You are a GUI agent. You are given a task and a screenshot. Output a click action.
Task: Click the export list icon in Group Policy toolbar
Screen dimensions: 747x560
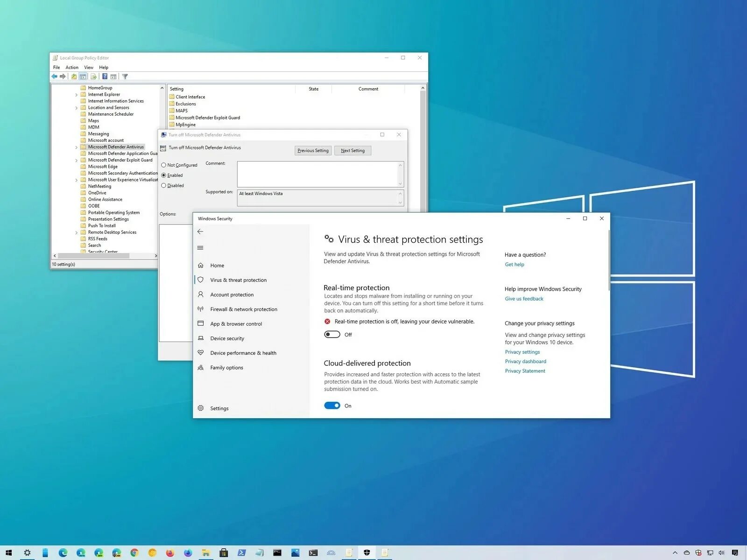tap(93, 77)
